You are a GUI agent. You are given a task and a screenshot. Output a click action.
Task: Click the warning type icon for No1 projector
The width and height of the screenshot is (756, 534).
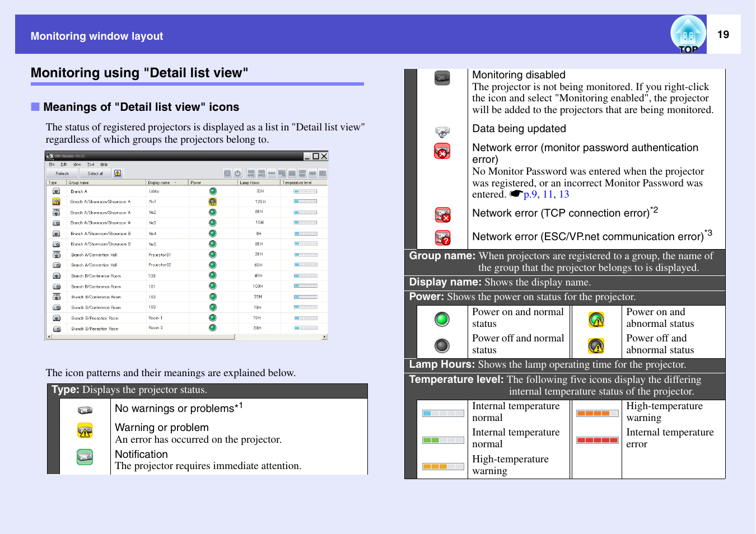pos(57,202)
